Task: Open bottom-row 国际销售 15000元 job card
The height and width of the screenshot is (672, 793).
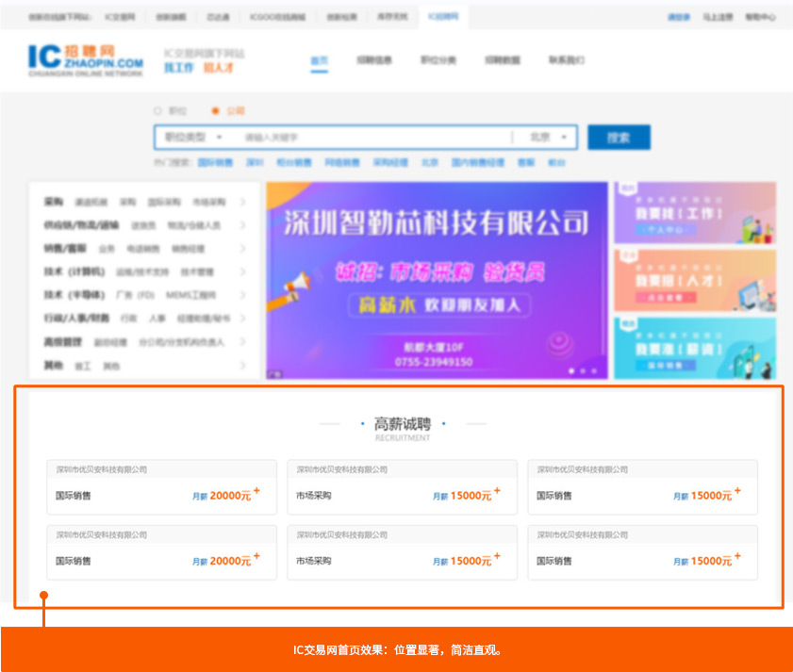Action: 643,552
